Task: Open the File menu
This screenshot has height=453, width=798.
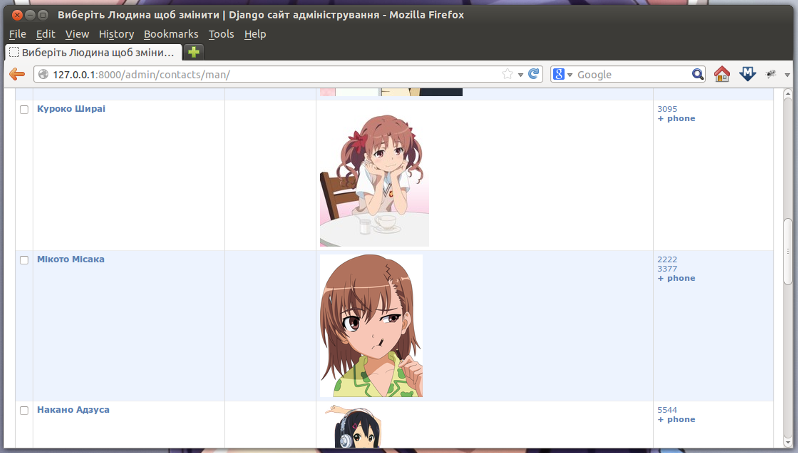Action: click(18, 34)
